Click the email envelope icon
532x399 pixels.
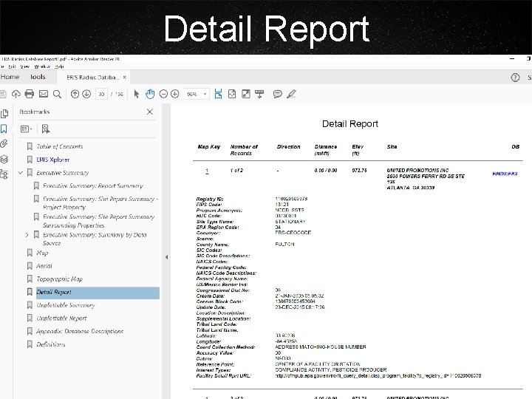43,94
